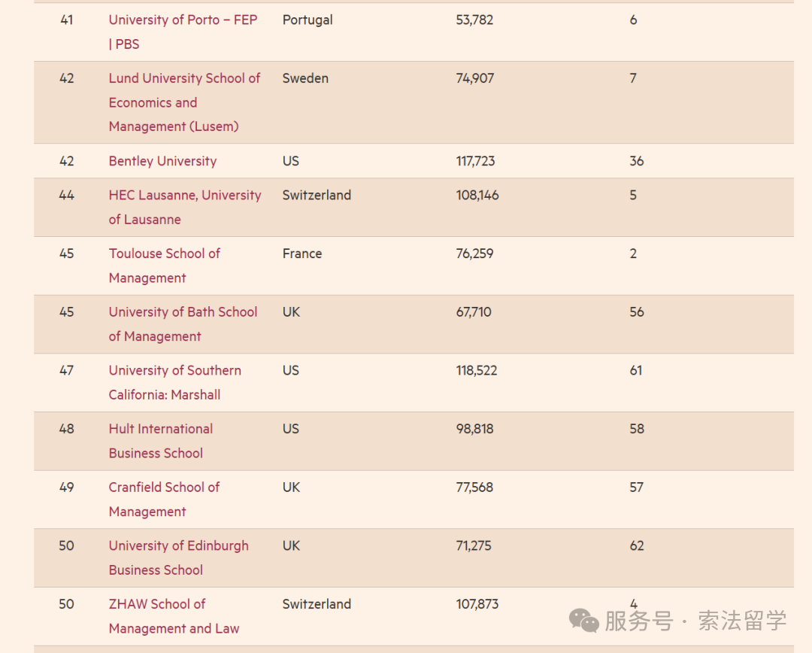This screenshot has height=653, width=812.
Task: Click US in the Hult row
Action: (290, 429)
